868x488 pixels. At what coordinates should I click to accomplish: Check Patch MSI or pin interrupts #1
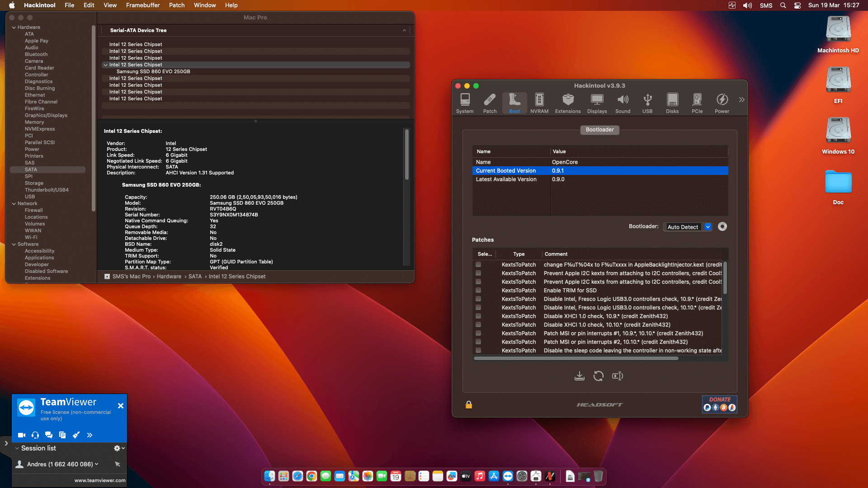(478, 333)
